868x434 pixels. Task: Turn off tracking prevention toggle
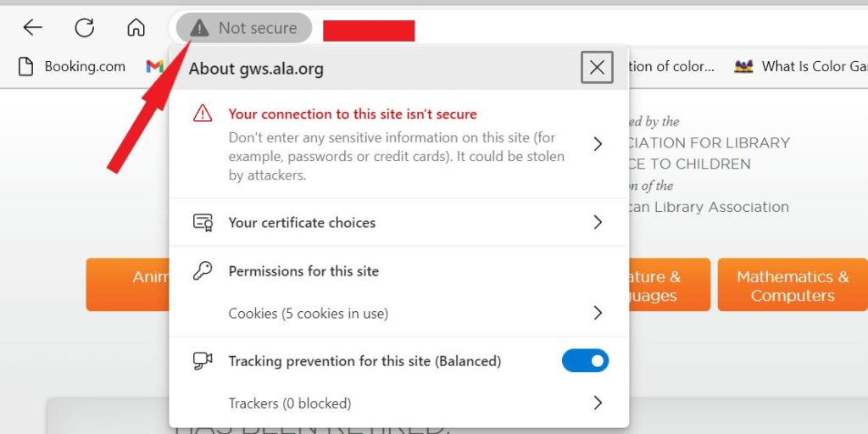pyautogui.click(x=585, y=361)
